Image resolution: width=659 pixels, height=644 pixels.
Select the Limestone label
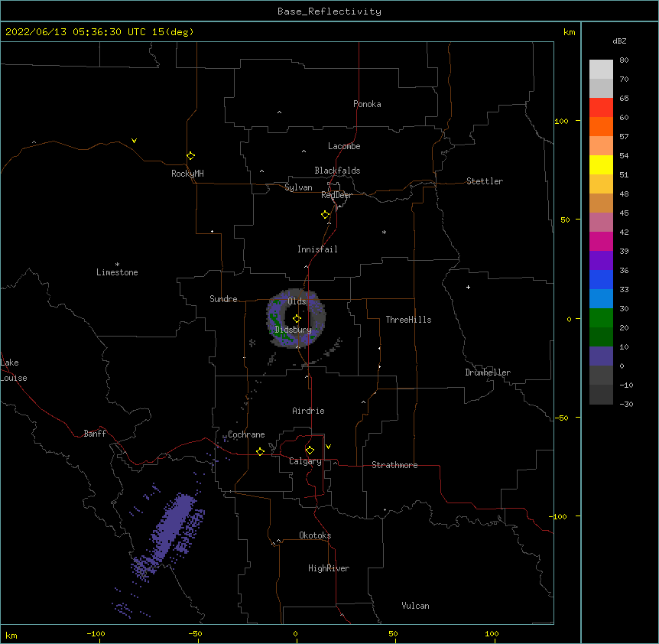click(117, 272)
